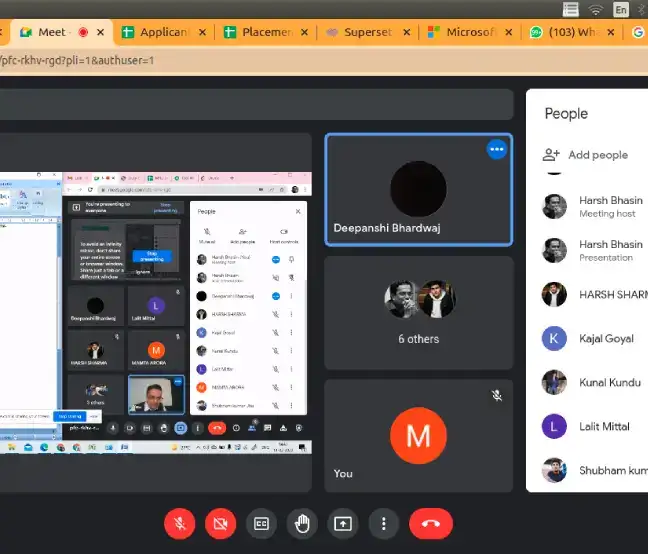Open options on Deepanshi Bhardwaj tile
The height and width of the screenshot is (554, 648).
pos(497,150)
